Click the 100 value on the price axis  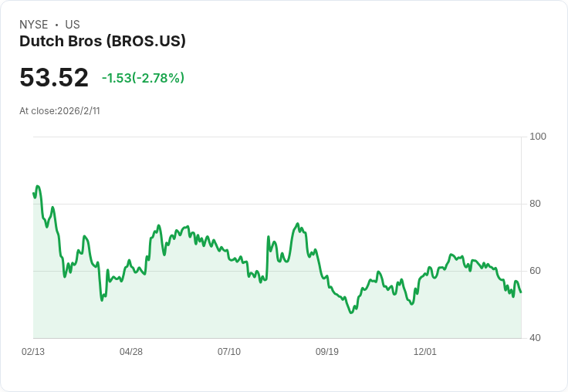tap(538, 137)
